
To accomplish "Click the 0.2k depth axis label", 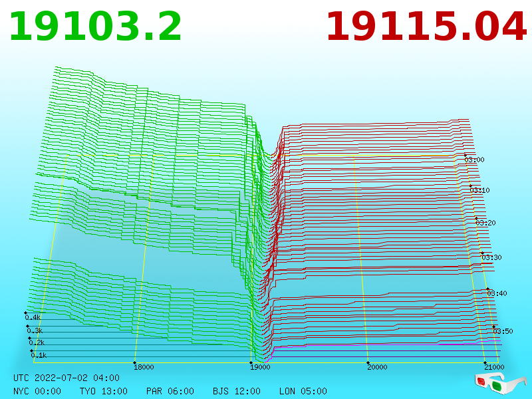I will coord(37,342).
